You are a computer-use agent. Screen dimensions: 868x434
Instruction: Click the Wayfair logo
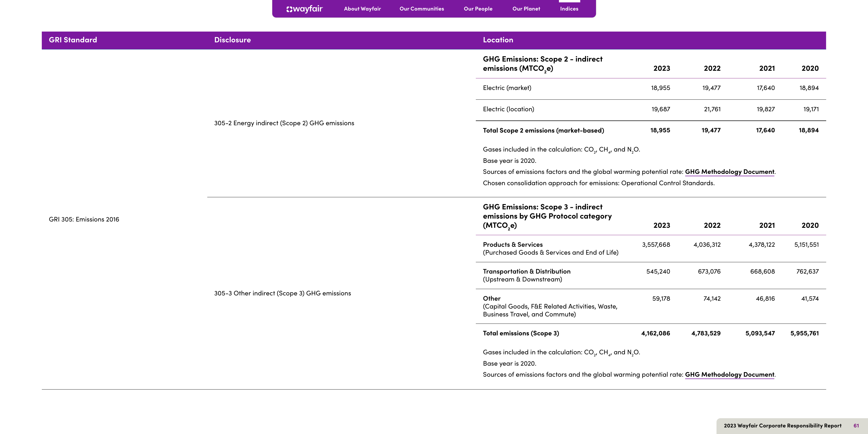click(304, 9)
